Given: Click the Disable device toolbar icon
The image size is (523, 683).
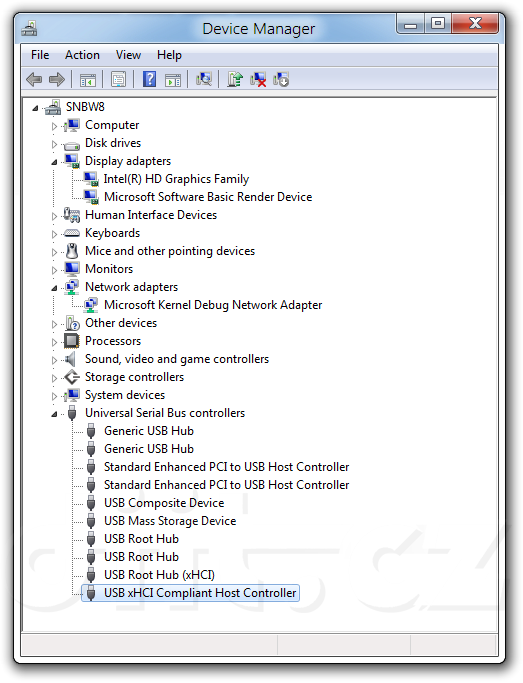Looking at the screenshot, I should tap(281, 80).
